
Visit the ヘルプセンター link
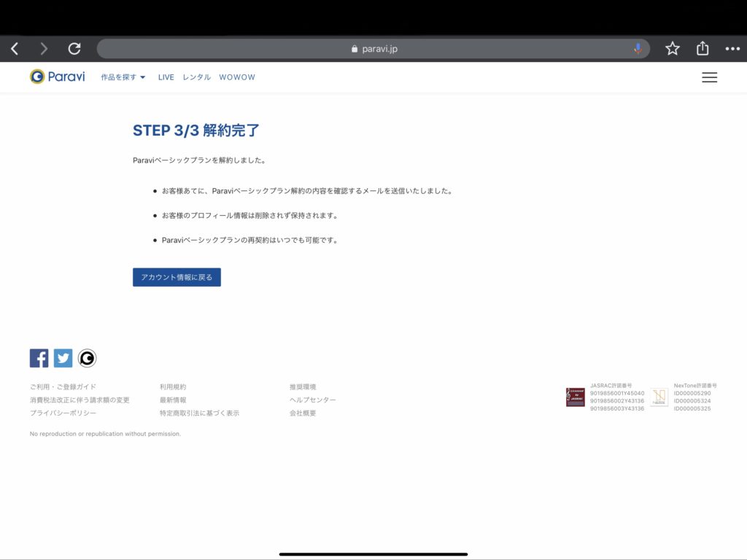313,400
